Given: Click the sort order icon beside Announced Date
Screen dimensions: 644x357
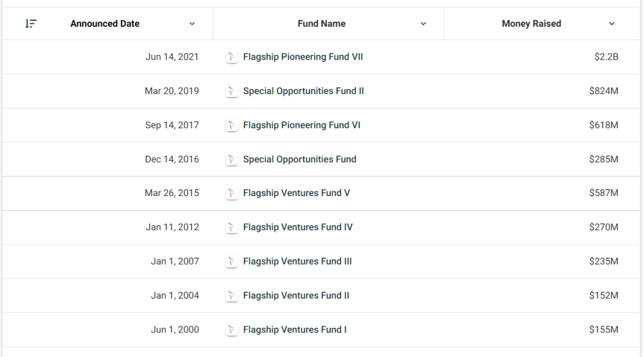Looking at the screenshot, I should [x=31, y=24].
